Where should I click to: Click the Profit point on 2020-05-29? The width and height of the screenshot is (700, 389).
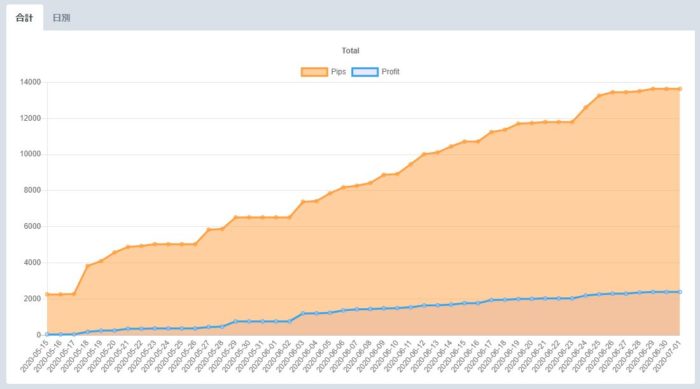[x=235, y=321]
